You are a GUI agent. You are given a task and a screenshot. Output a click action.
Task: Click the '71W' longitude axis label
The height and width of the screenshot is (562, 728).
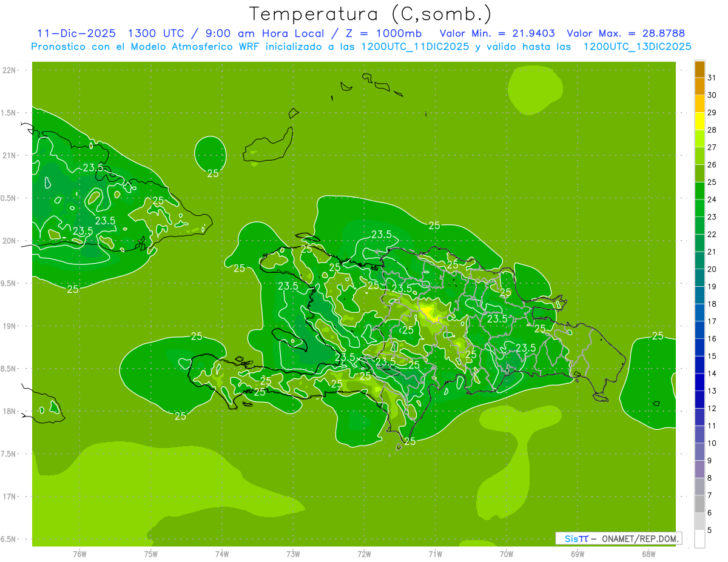point(435,554)
